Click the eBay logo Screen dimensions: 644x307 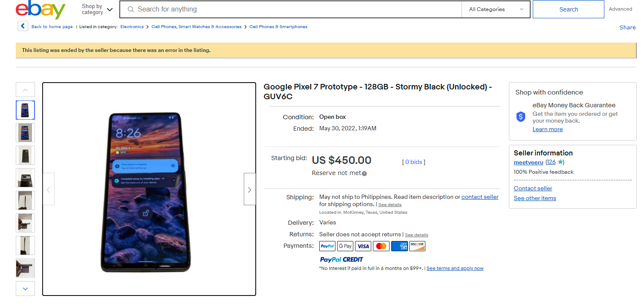(x=40, y=9)
